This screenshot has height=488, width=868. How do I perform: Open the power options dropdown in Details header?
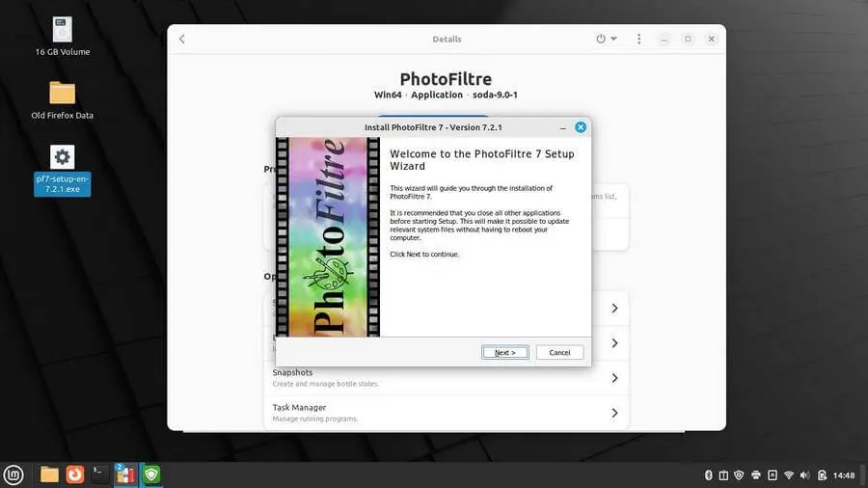pos(607,39)
